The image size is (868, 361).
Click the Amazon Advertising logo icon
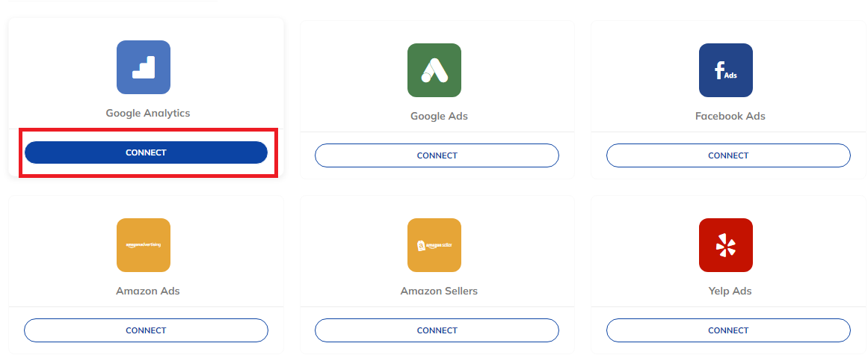(144, 244)
